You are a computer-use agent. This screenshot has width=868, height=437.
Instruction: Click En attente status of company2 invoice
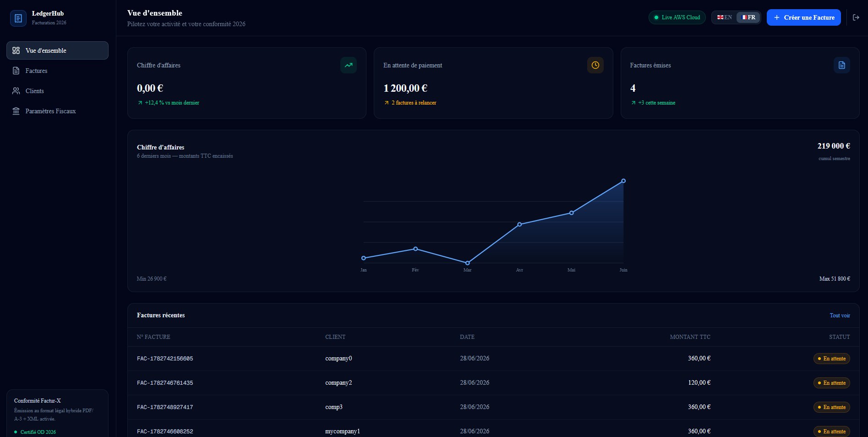[x=832, y=383]
